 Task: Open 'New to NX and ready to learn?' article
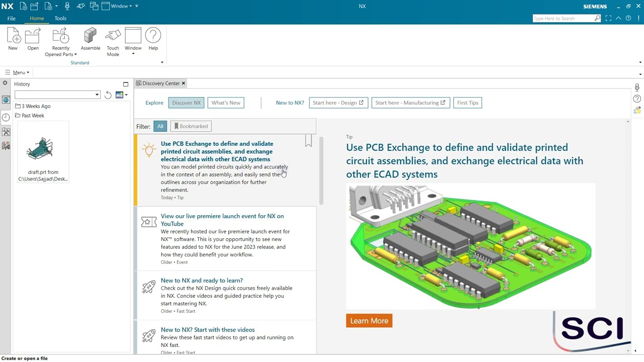[225, 296]
